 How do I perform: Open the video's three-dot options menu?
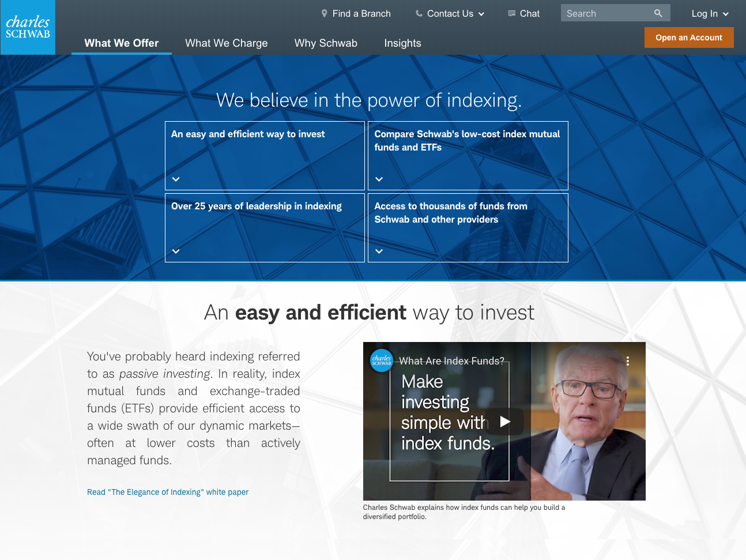[628, 361]
